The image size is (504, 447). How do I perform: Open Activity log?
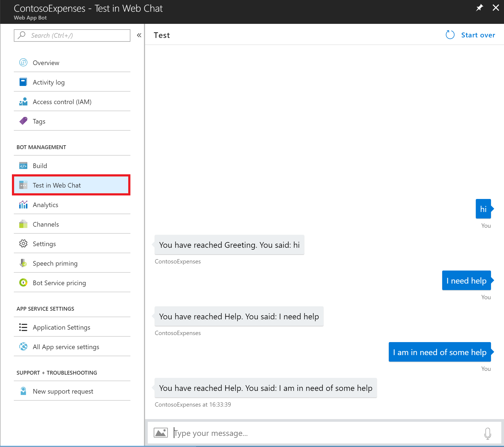pyautogui.click(x=72, y=82)
